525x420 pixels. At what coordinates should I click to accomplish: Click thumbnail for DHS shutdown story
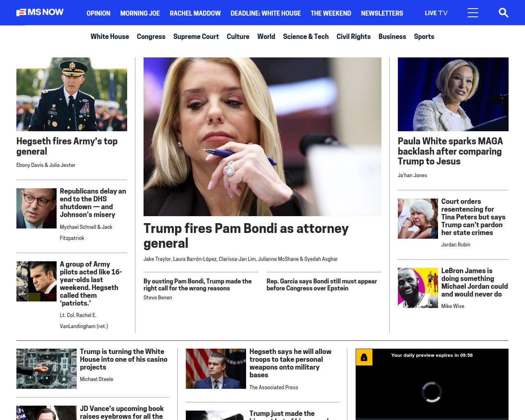[x=37, y=208]
